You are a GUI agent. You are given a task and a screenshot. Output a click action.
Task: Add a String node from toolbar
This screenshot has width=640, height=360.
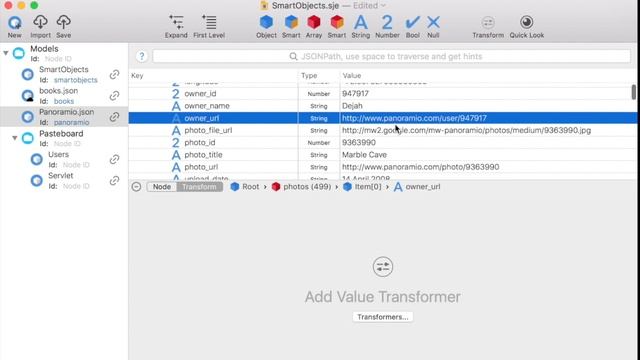[361, 22]
